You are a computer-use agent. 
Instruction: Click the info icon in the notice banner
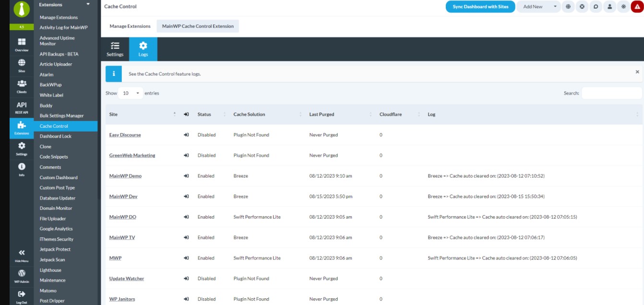click(x=114, y=74)
